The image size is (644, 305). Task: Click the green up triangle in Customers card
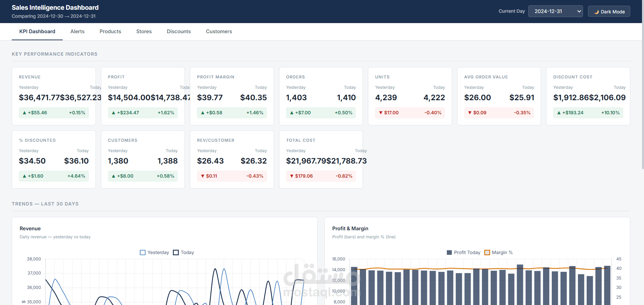[x=113, y=176]
